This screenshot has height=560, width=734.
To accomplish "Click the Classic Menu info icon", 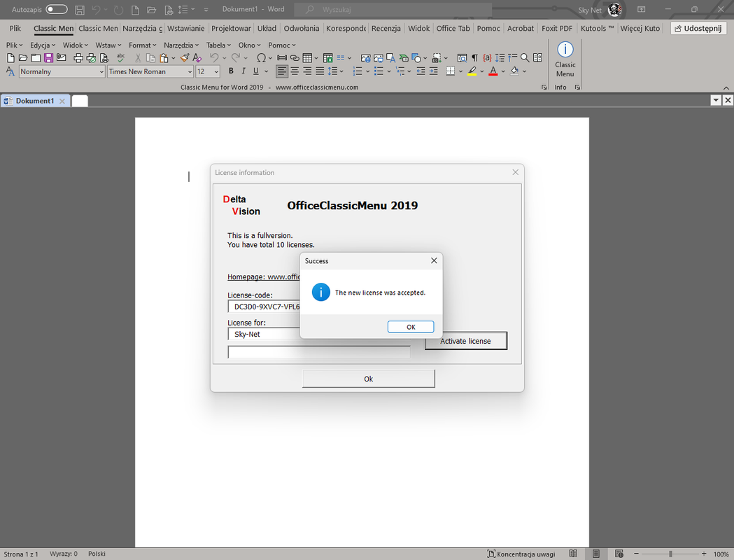I will pos(565,59).
